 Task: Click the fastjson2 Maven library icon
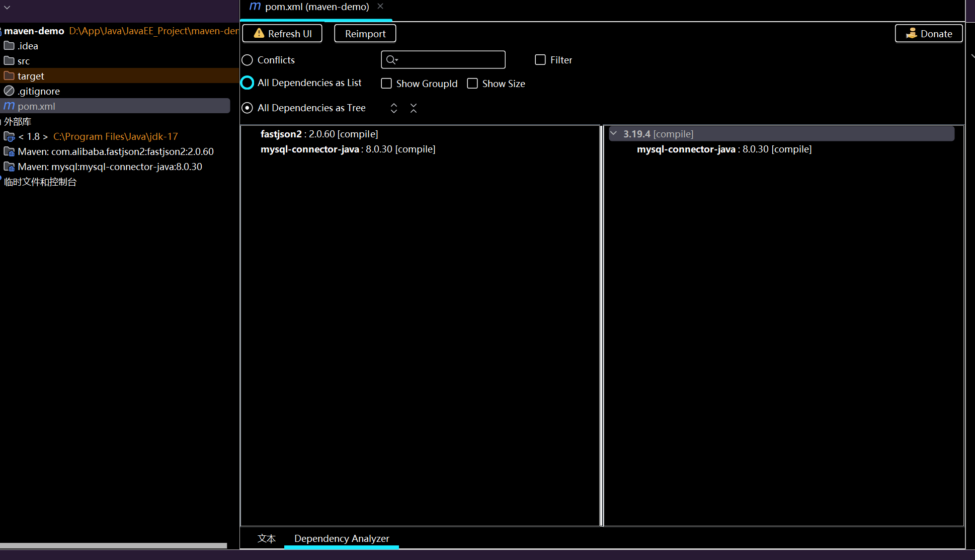coord(9,151)
